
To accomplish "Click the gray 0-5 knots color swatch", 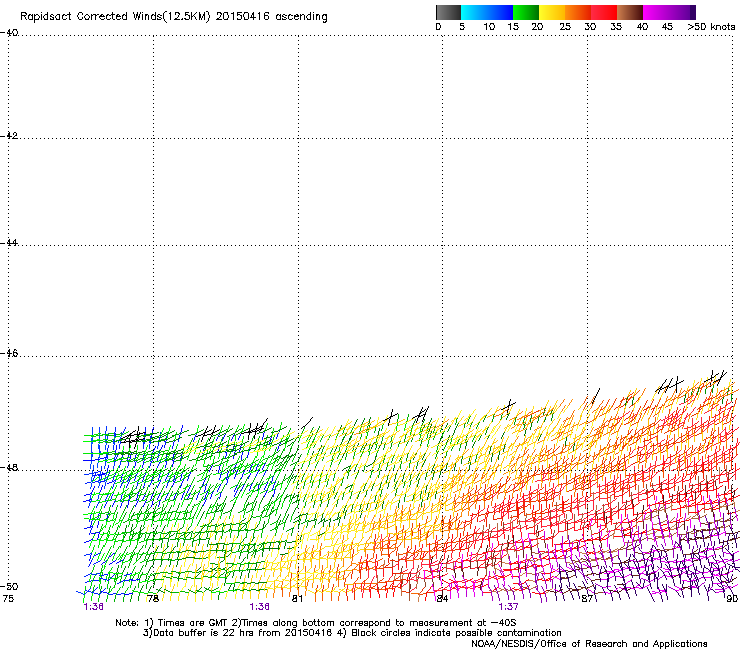I will pos(448,12).
